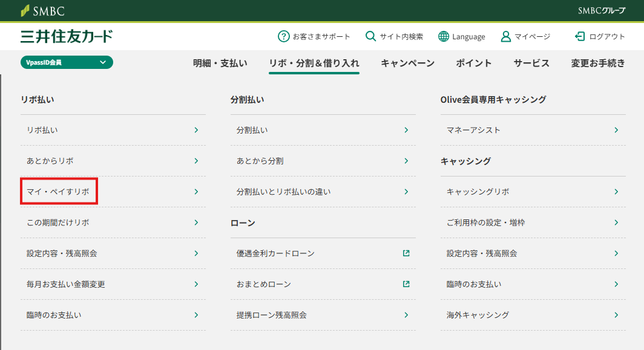Click the ログアウト exit icon
This screenshot has height=350, width=644.
tap(579, 36)
